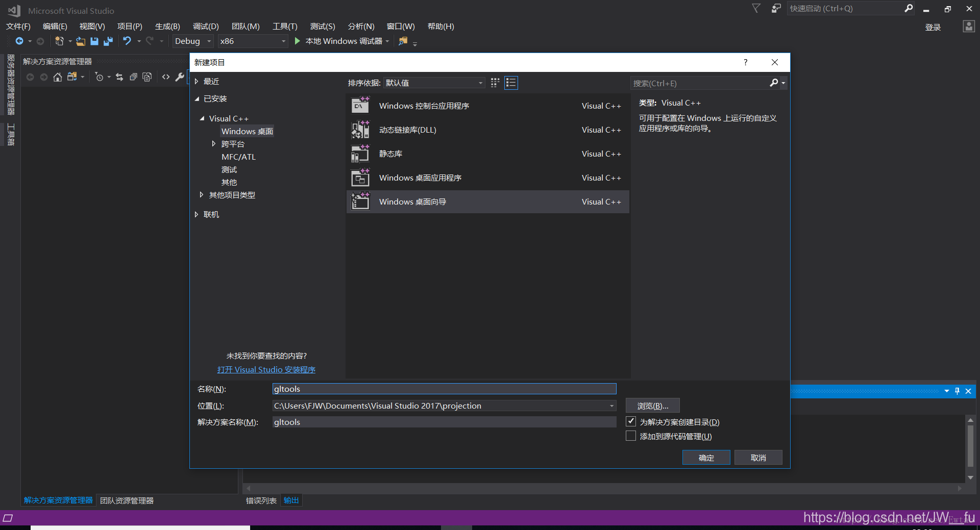Open the 生成(B) menu
Image resolution: width=980 pixels, height=530 pixels.
coord(167,27)
